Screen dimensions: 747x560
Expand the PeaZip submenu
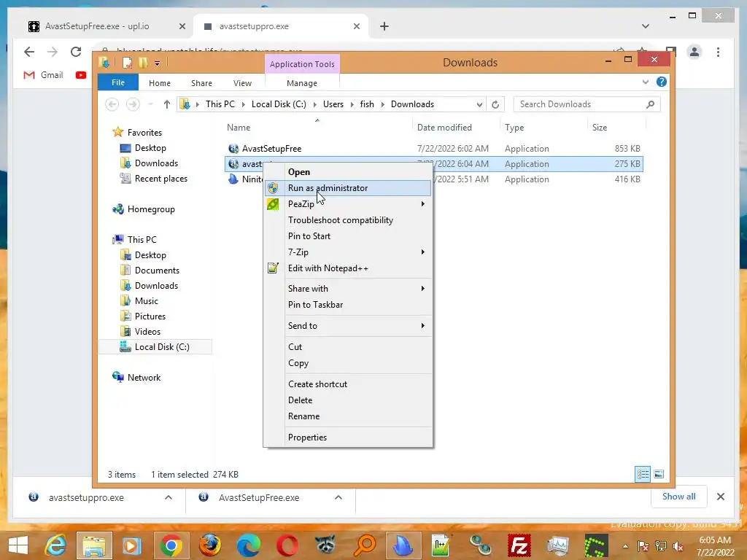(x=348, y=204)
